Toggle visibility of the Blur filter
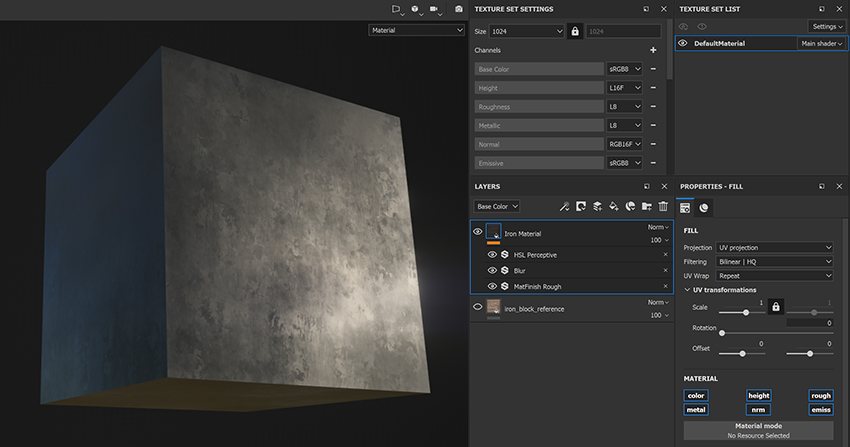Viewport: 850px width, 447px height. (x=492, y=271)
